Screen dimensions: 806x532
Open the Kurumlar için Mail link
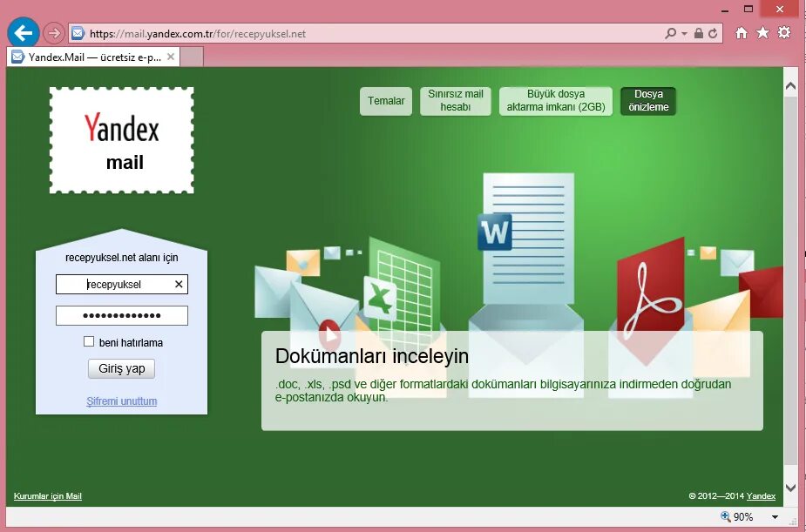coord(48,496)
